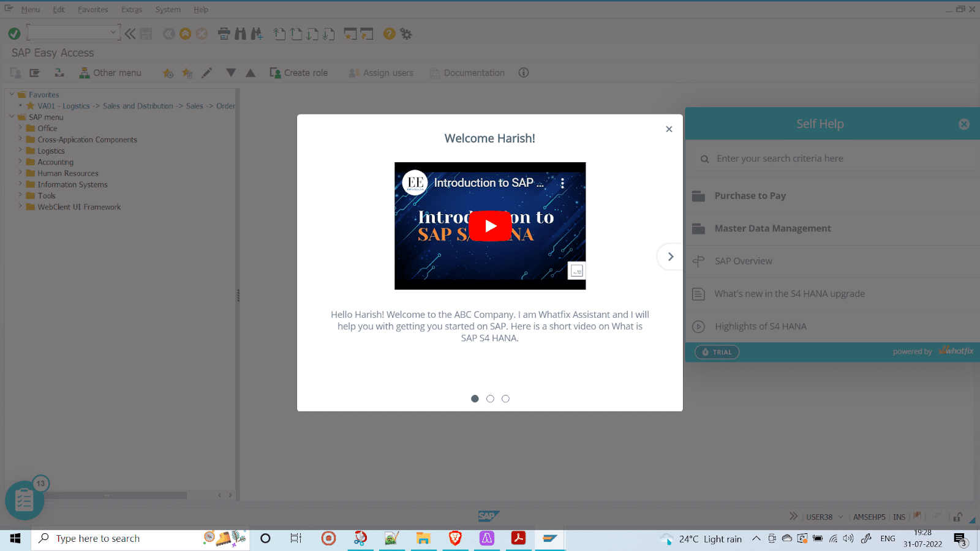Click the Create New Session window icon
This screenshot has width=980, height=551.
click(350, 34)
